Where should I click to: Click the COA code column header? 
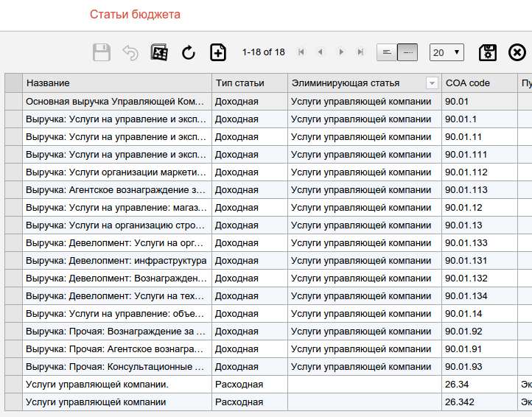pos(479,83)
